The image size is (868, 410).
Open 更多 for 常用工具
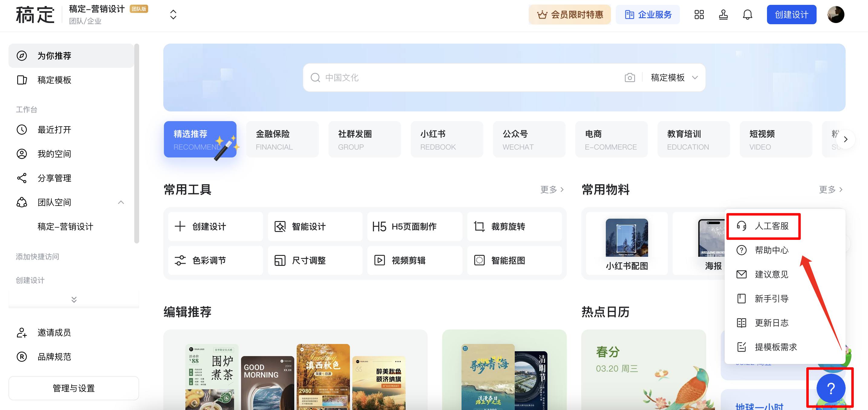[x=552, y=189]
